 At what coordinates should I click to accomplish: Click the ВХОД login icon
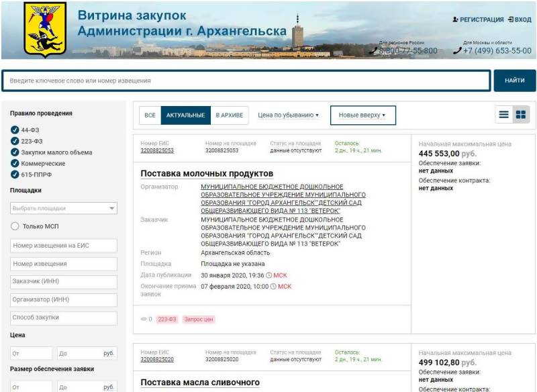point(511,20)
